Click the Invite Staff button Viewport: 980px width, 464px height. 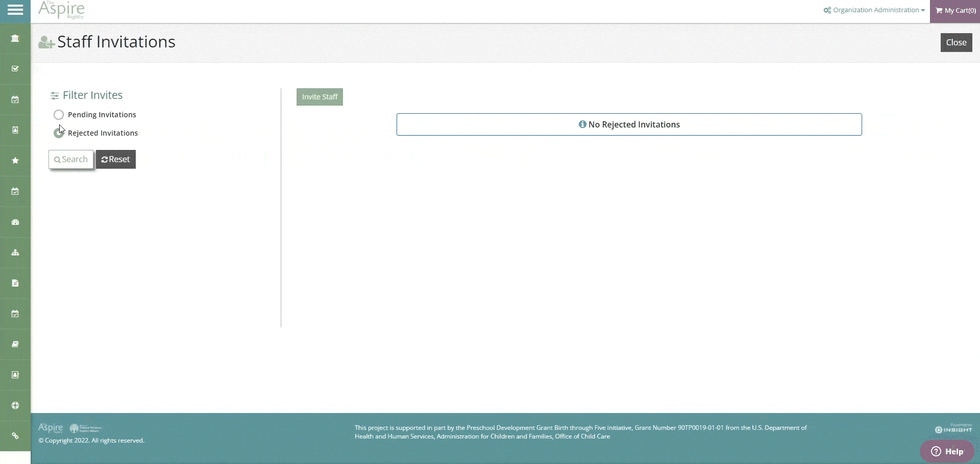tap(320, 97)
